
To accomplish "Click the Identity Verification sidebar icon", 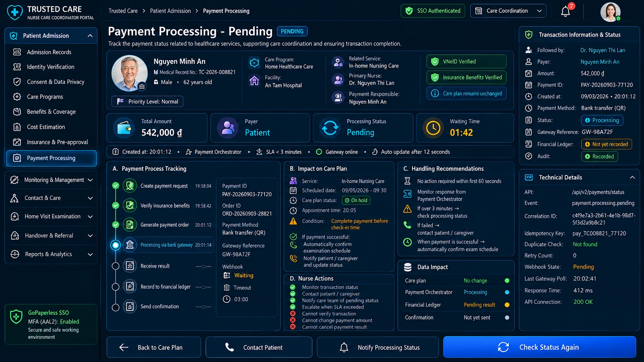I will click(x=17, y=67).
